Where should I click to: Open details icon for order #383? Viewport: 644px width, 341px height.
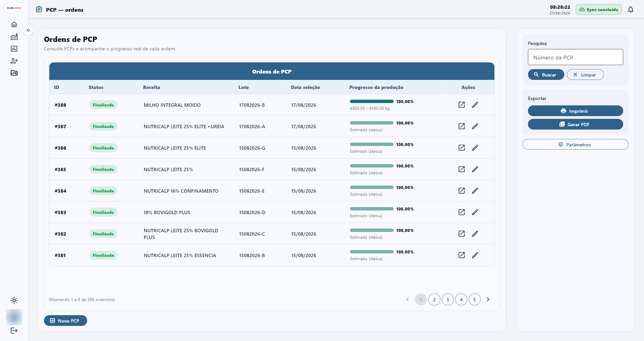[462, 212]
